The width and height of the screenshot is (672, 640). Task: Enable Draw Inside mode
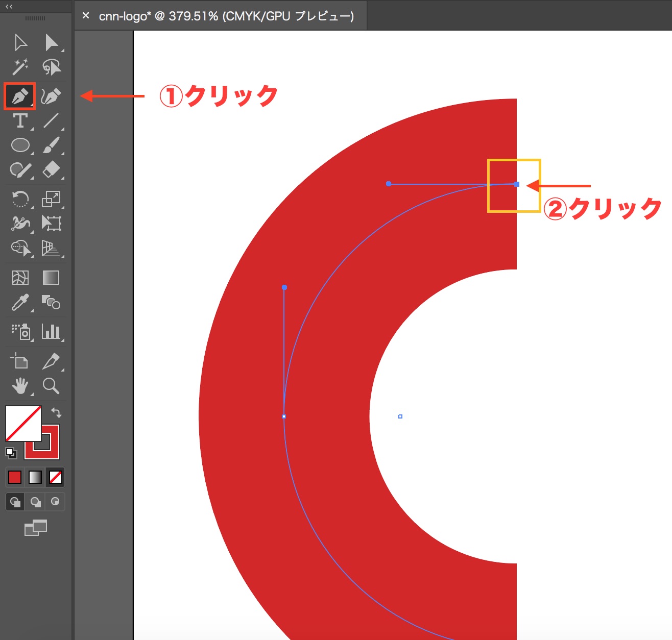pyautogui.click(x=55, y=502)
